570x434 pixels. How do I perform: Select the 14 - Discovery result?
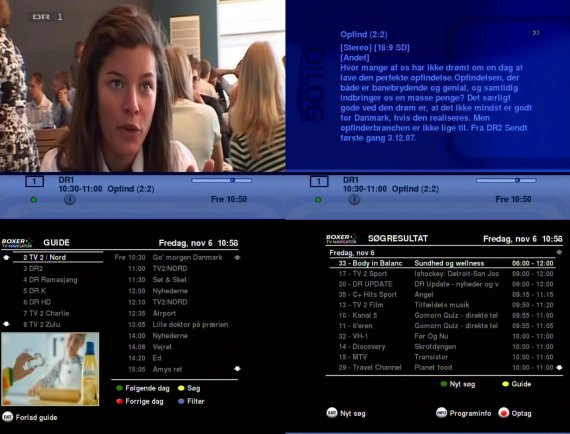(442, 347)
